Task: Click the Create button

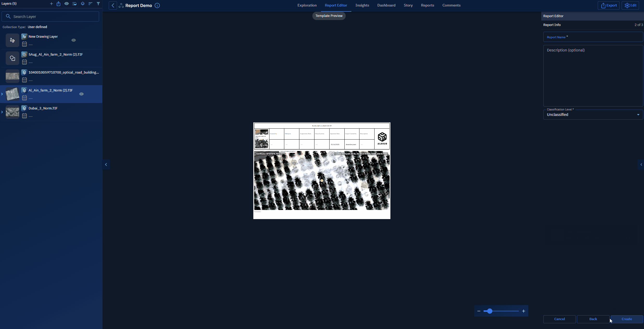Action: click(x=627, y=319)
